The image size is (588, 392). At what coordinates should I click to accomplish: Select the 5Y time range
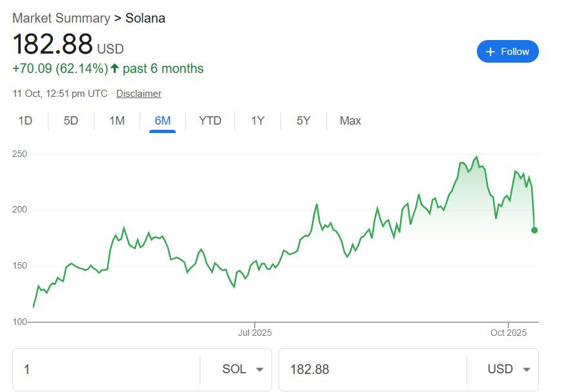pyautogui.click(x=304, y=121)
